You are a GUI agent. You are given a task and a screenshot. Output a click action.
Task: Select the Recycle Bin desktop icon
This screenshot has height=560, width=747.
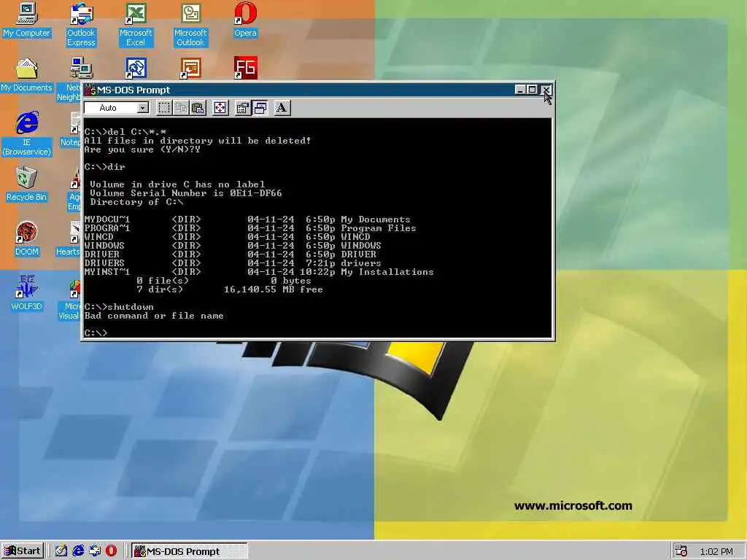point(26,184)
